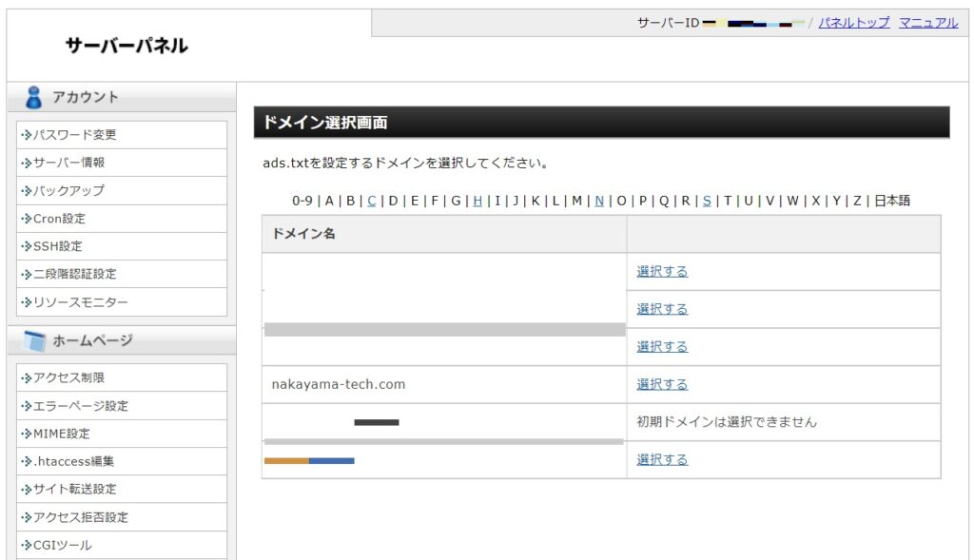Viewport: 974px width, 560px height.
Task: Click 選択する in the first domain row
Action: 662,271
